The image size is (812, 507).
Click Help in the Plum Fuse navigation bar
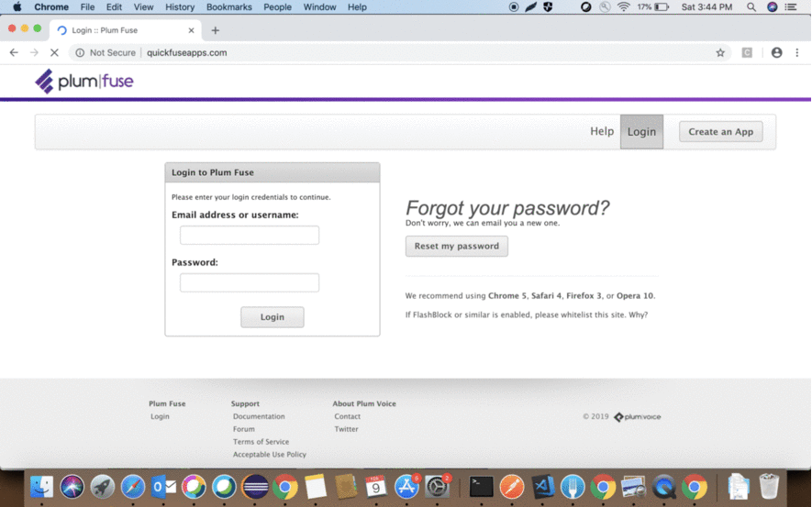pyautogui.click(x=602, y=131)
